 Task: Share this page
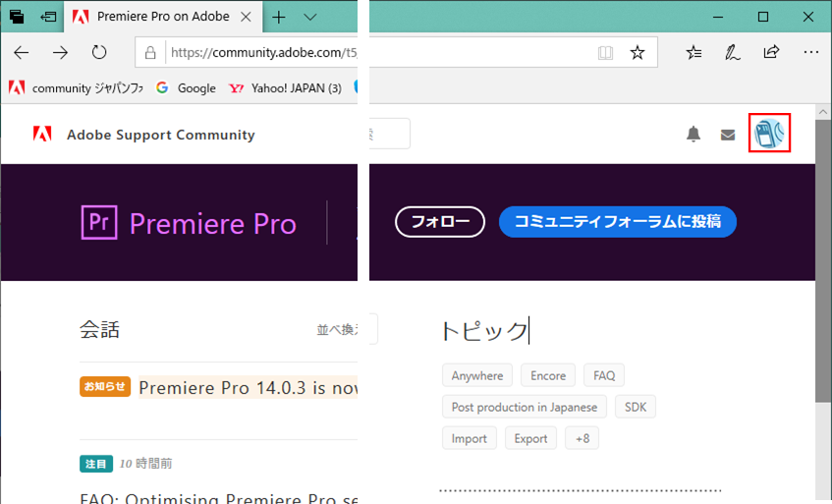click(771, 51)
